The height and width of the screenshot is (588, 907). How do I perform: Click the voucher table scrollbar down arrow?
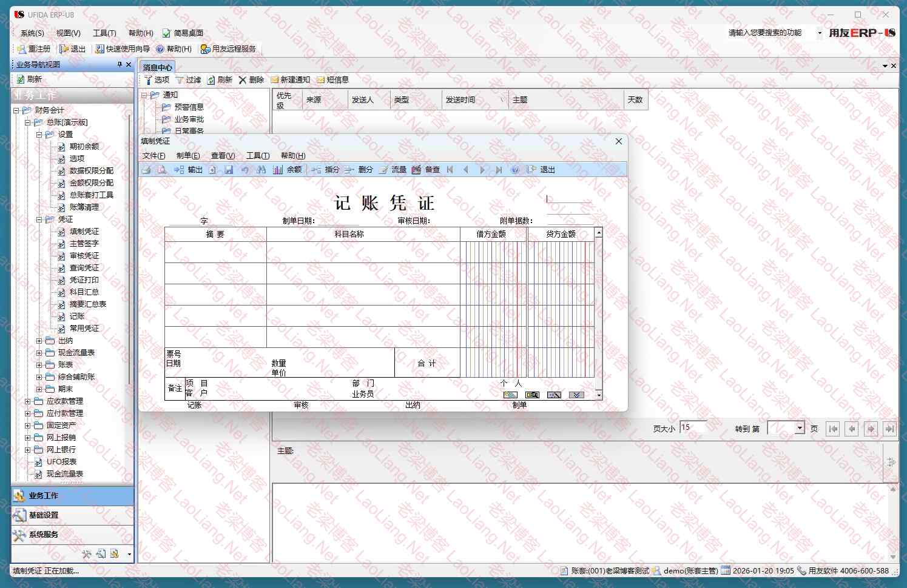coord(599,395)
